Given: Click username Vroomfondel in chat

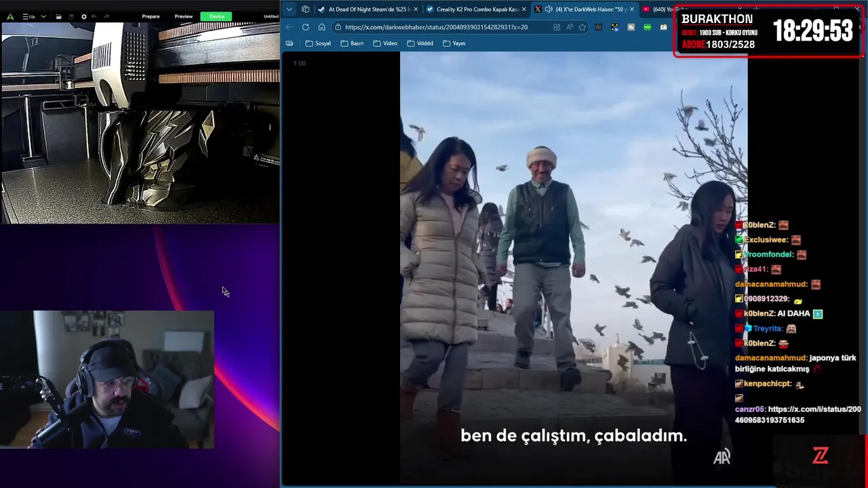Looking at the screenshot, I should 768,255.
